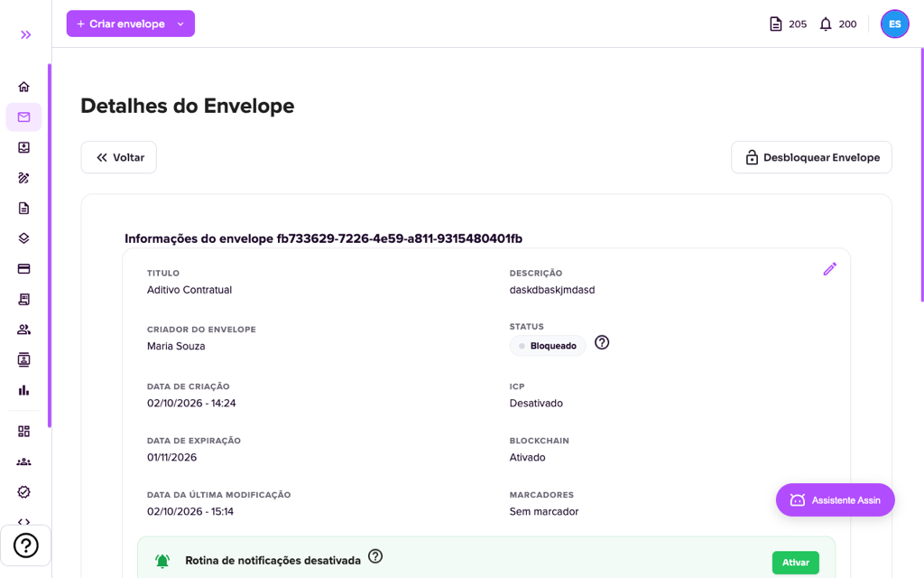This screenshot has width=924, height=578.
Task: Select the envelope (mail) sidebar icon
Action: pos(23,117)
